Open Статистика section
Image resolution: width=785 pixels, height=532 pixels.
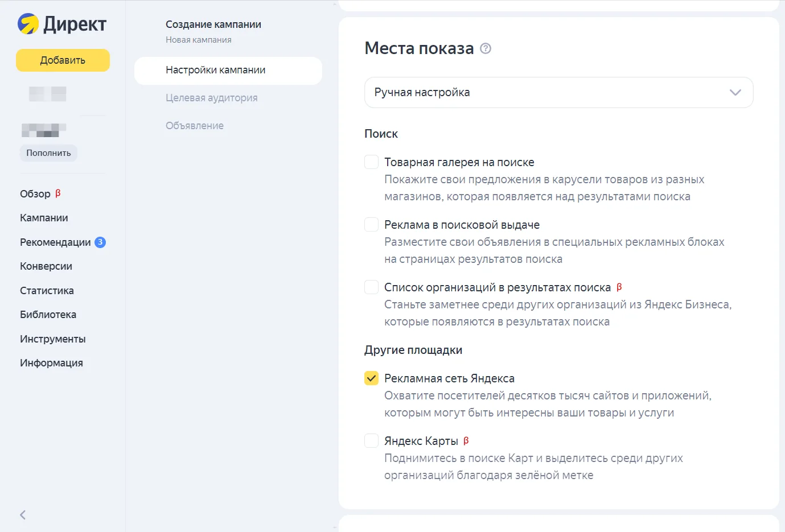point(47,291)
